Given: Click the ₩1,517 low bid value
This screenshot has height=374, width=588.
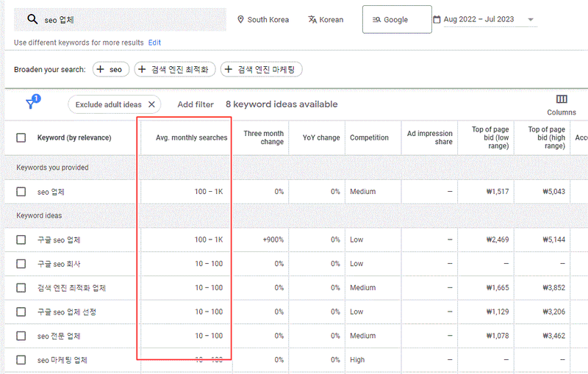Looking at the screenshot, I should (498, 192).
